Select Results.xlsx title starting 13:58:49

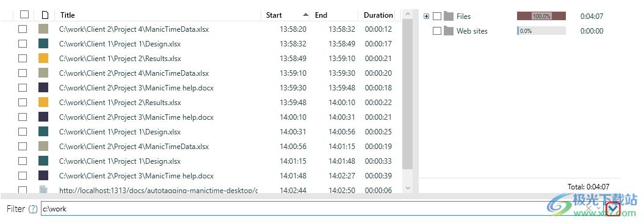(120, 59)
